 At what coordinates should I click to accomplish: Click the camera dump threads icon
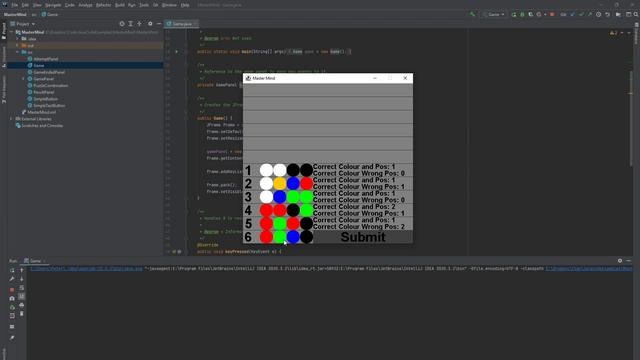(x=12, y=298)
